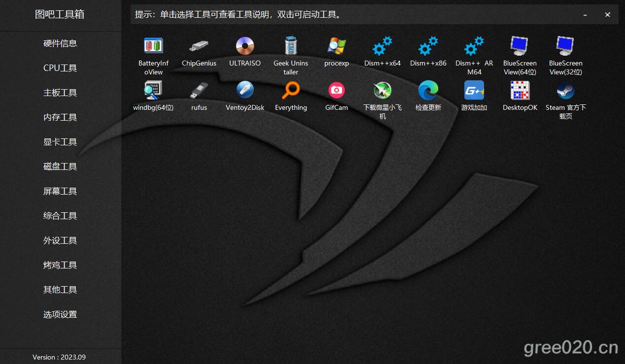Open the 硬件信息 category

tap(60, 43)
